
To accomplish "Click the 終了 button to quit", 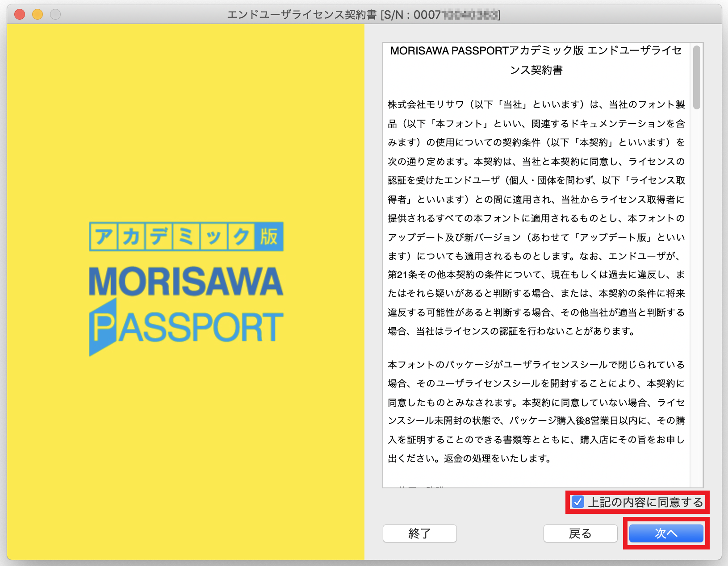I will tap(419, 533).
